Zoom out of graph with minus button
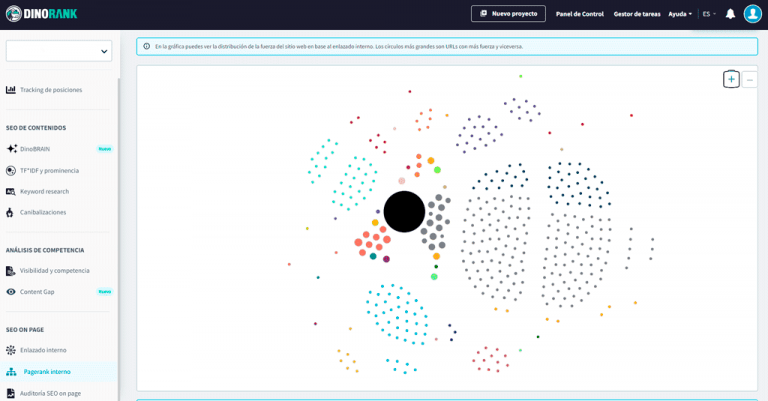Screen dimensions: 768x401 750,79
